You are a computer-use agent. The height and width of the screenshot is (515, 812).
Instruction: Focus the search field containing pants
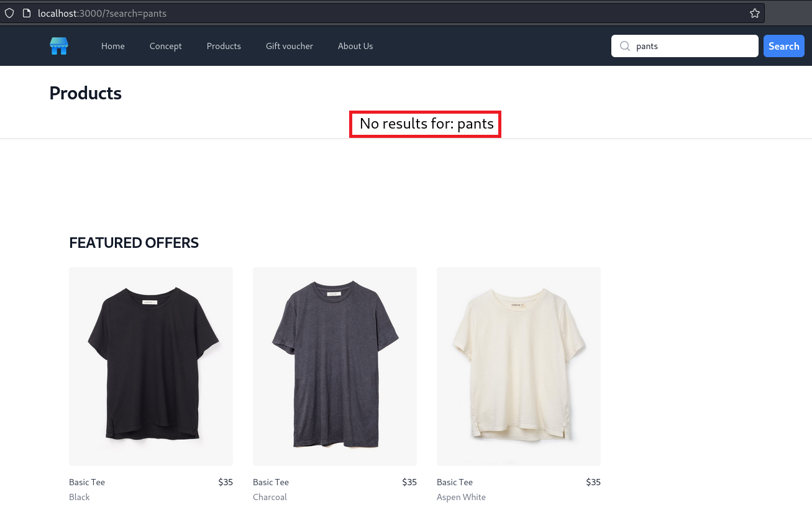click(693, 46)
